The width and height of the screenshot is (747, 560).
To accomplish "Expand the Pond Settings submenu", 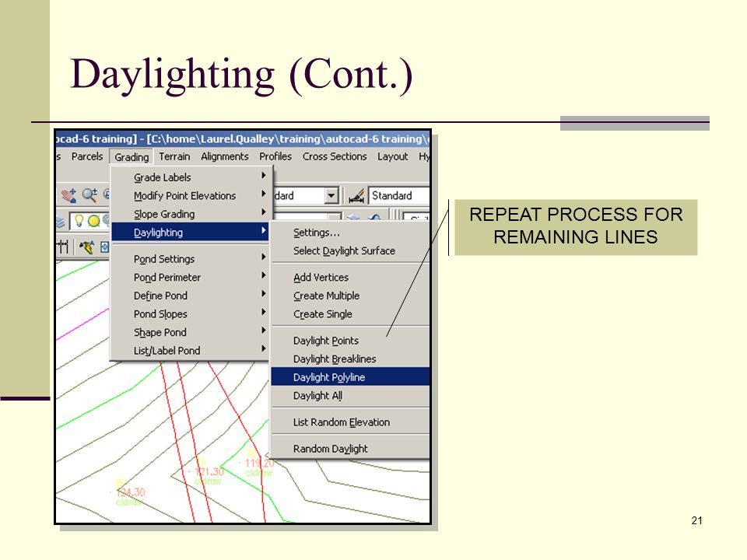I will [x=190, y=259].
